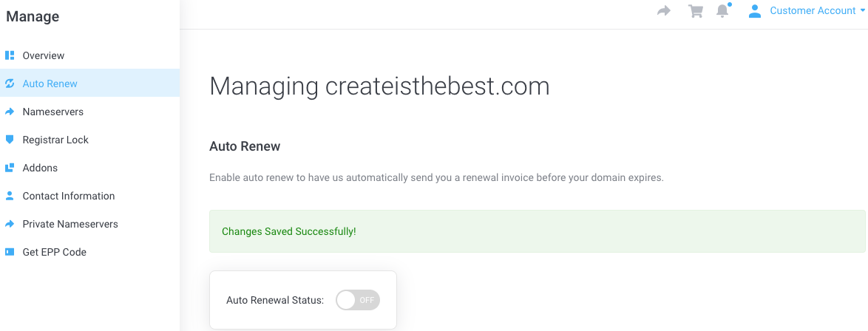Click the share arrow in top bar

(664, 11)
